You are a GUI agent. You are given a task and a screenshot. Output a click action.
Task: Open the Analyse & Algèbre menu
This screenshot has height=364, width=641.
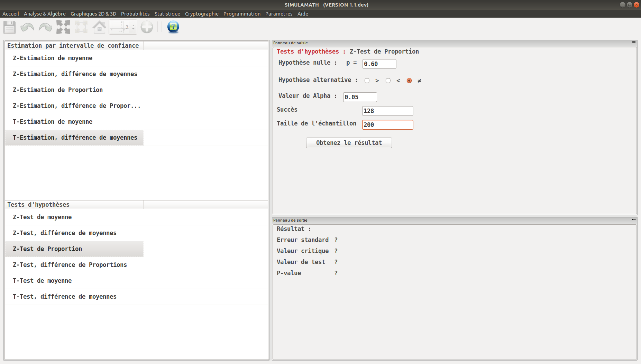click(x=45, y=14)
